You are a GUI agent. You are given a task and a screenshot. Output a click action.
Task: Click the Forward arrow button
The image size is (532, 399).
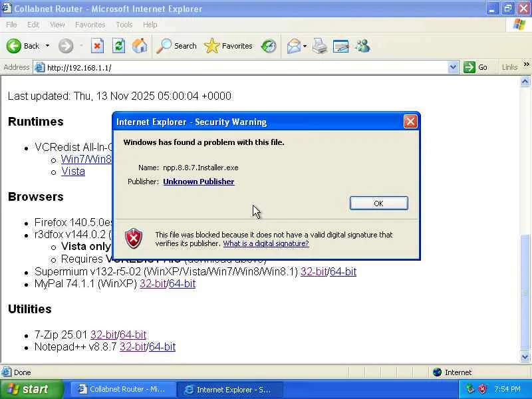[65, 46]
